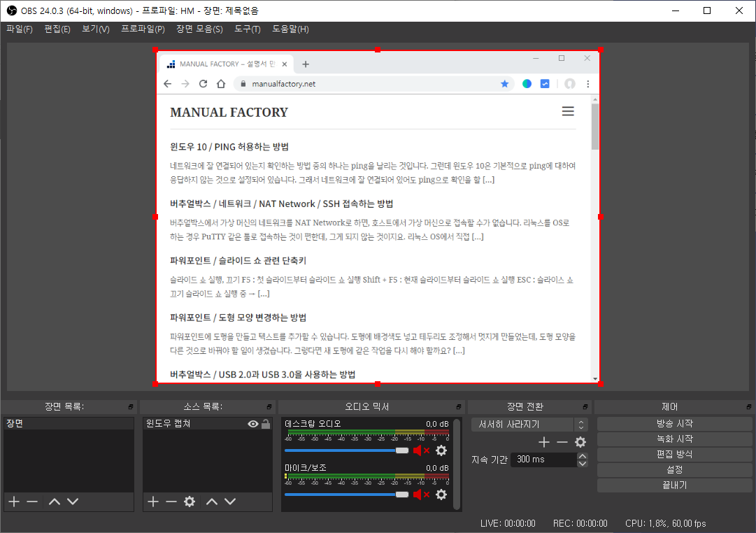The width and height of the screenshot is (756, 533).
Task: Open the 파일(F) menu
Action: pos(20,29)
